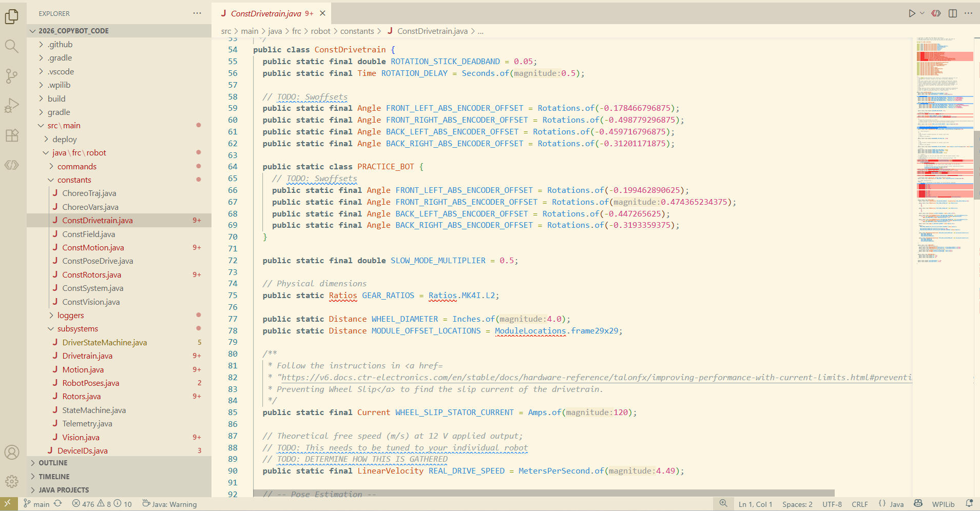
Task: Click Java: Warning status item
Action: click(x=169, y=504)
